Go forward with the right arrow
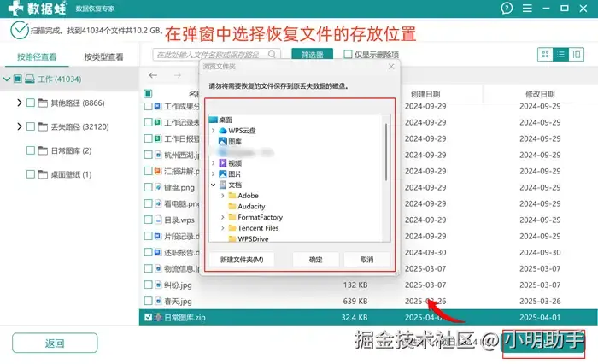The width and height of the screenshot is (598, 364). (178, 75)
